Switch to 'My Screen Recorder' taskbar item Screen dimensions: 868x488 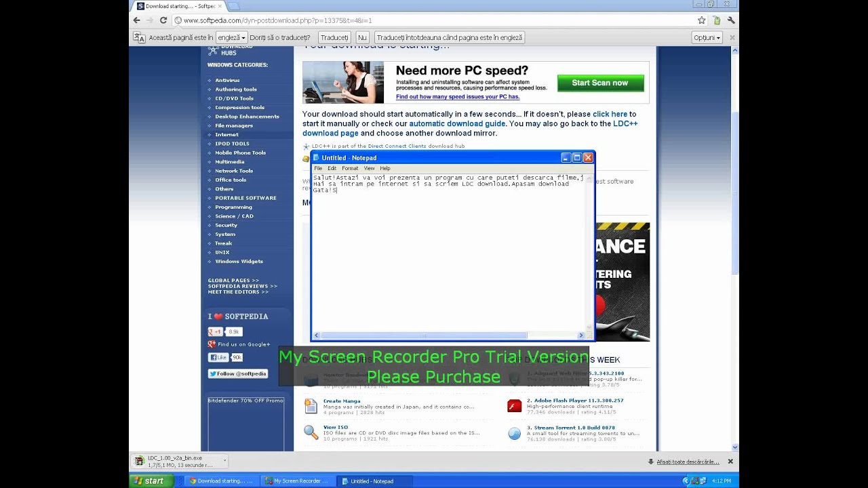[x=297, y=481]
